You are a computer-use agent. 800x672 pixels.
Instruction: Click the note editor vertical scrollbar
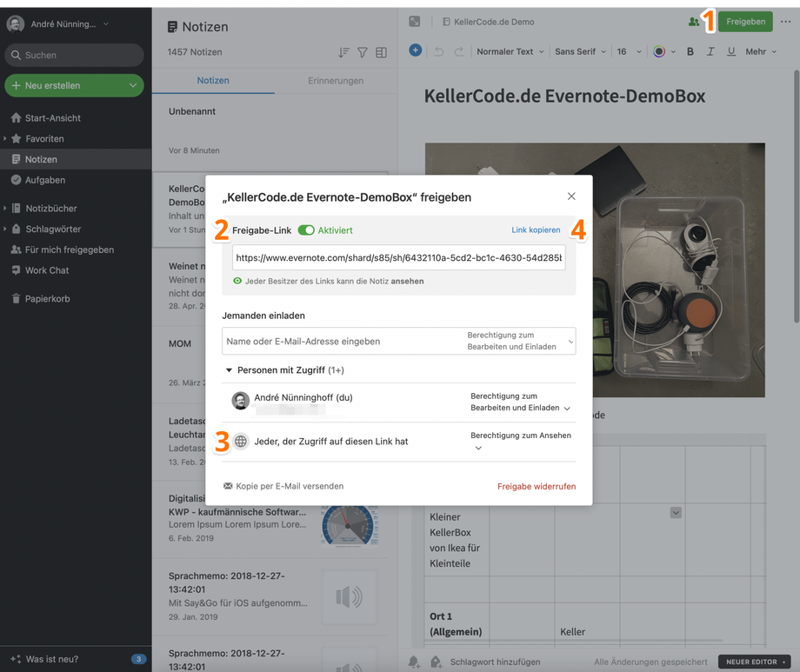tap(797, 196)
